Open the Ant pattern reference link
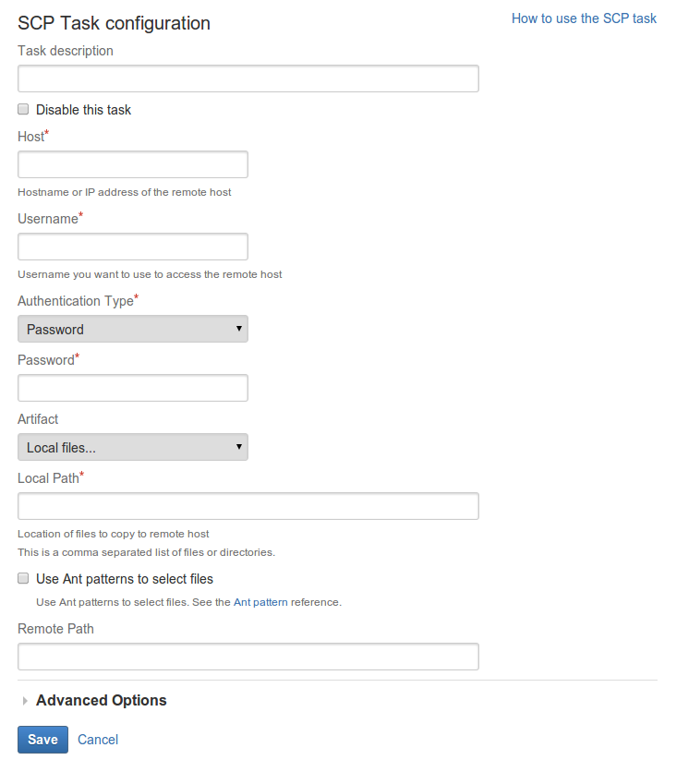Viewport: 676px width, 784px height. (x=260, y=602)
